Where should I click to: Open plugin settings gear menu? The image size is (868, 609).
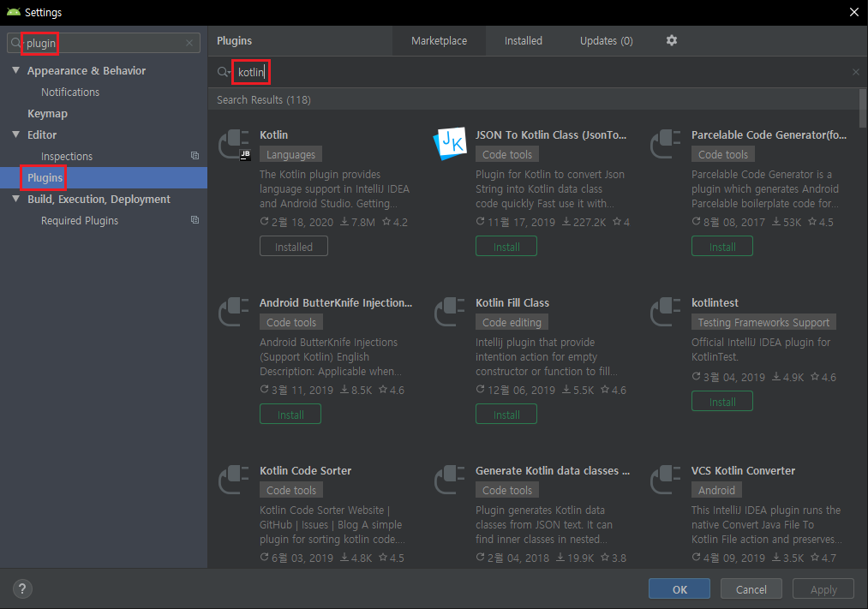[x=672, y=40]
